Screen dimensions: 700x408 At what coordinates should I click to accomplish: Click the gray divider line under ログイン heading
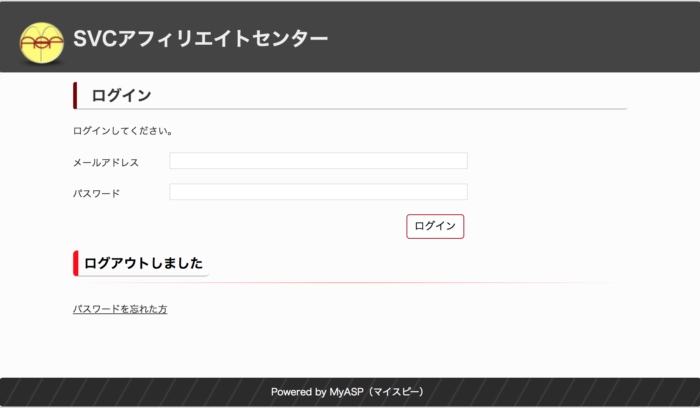400,108
